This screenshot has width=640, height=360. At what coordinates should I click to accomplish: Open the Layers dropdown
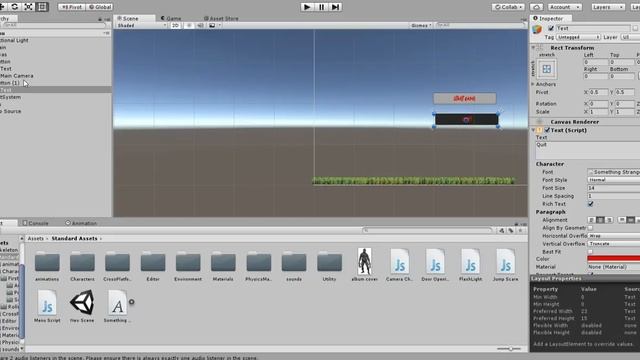[608, 7]
